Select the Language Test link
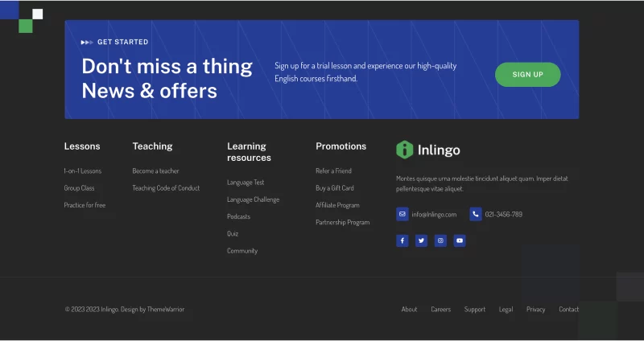Image resolution: width=644 pixels, height=341 pixels. tap(246, 183)
